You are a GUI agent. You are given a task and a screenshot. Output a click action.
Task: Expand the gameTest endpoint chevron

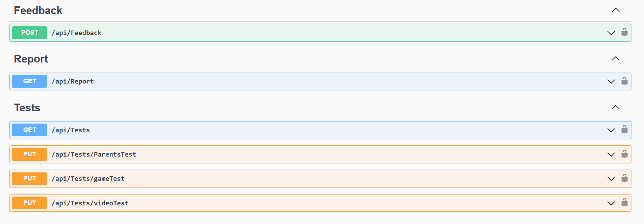pos(611,179)
